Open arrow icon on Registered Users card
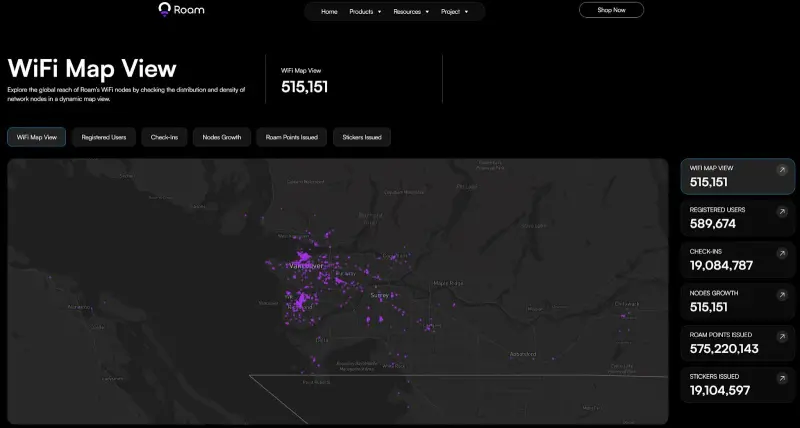Image resolution: width=800 pixels, height=428 pixels. (x=781, y=211)
